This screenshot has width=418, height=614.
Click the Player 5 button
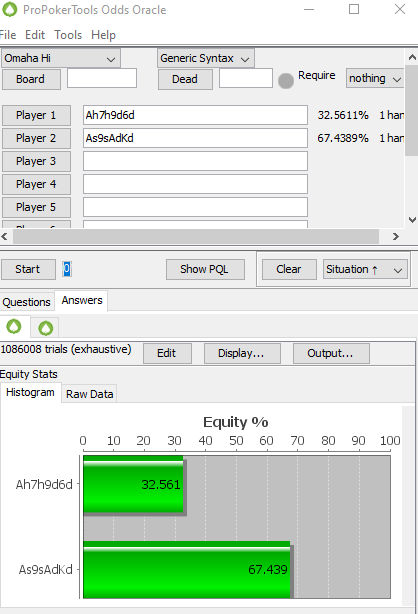36,207
